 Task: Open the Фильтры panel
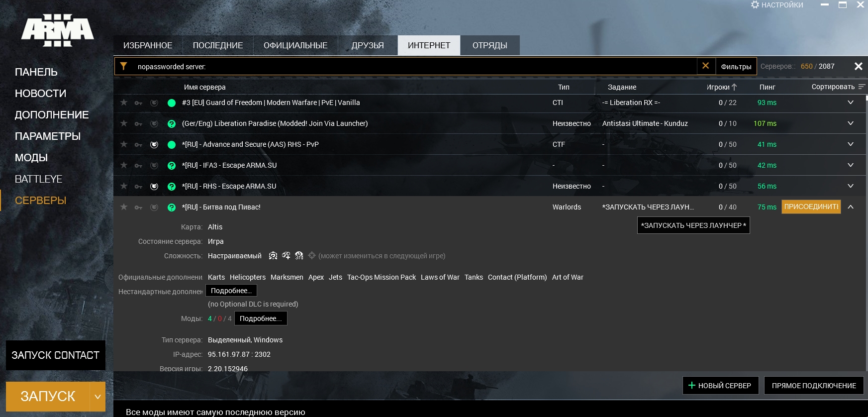[736, 66]
